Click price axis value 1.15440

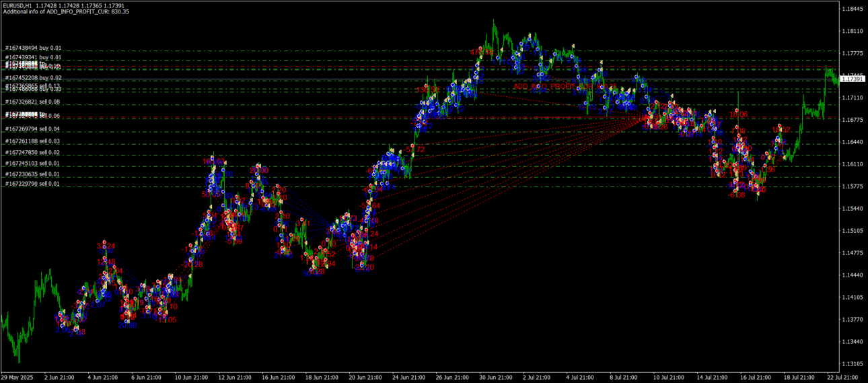tap(853, 209)
